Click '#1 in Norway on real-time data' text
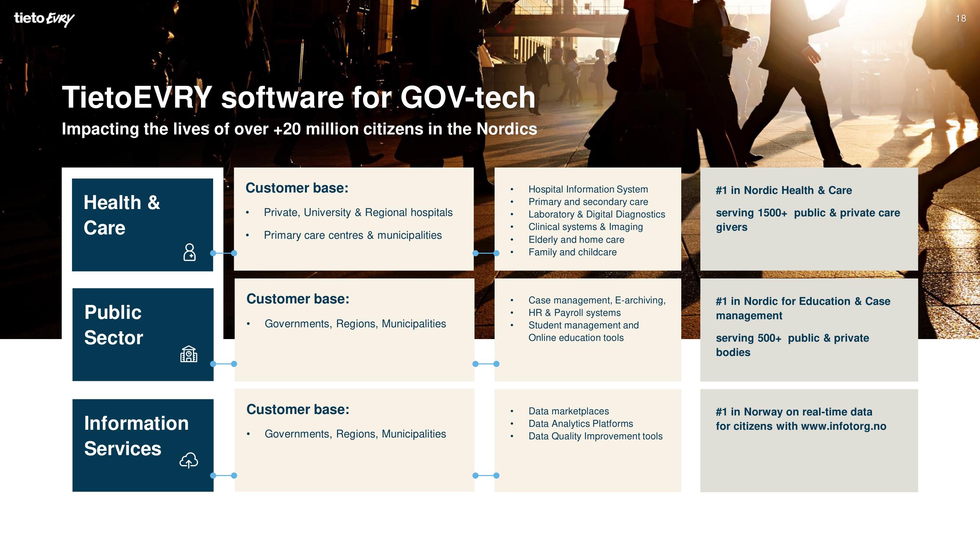Screen dimensions: 980x551 coord(794,412)
